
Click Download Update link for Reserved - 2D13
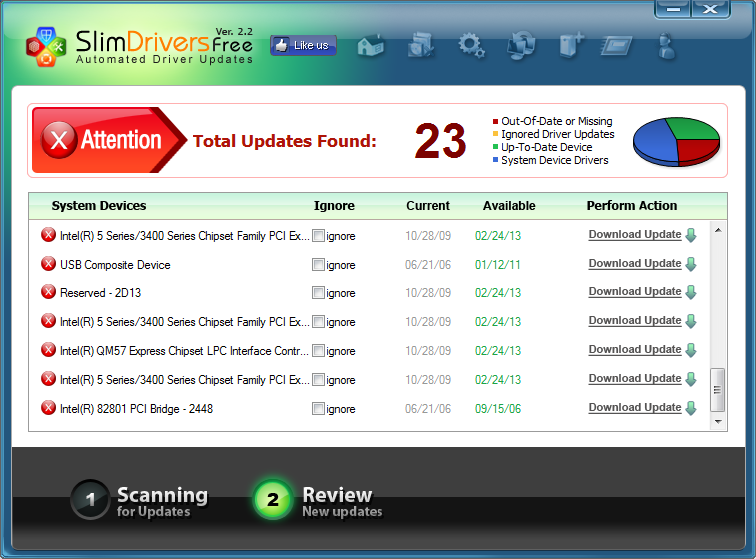(634, 292)
